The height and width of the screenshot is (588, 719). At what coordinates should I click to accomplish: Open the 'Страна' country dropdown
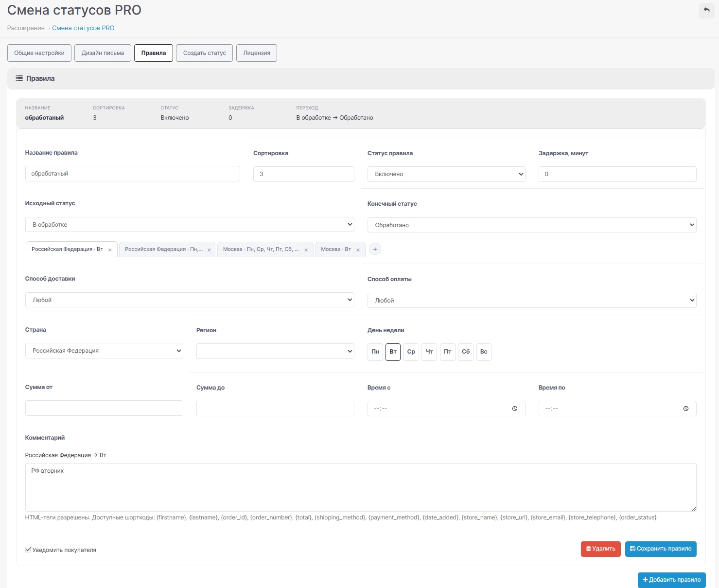pos(104,351)
